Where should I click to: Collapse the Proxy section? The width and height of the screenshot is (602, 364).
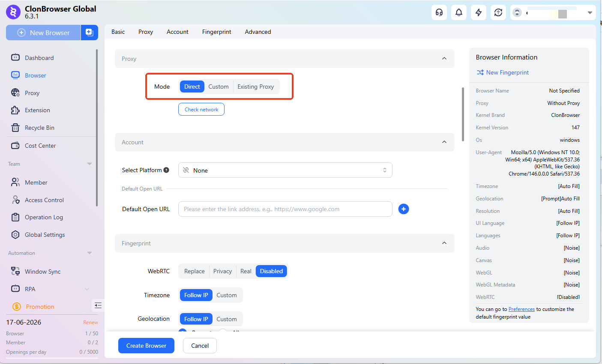pos(444,59)
